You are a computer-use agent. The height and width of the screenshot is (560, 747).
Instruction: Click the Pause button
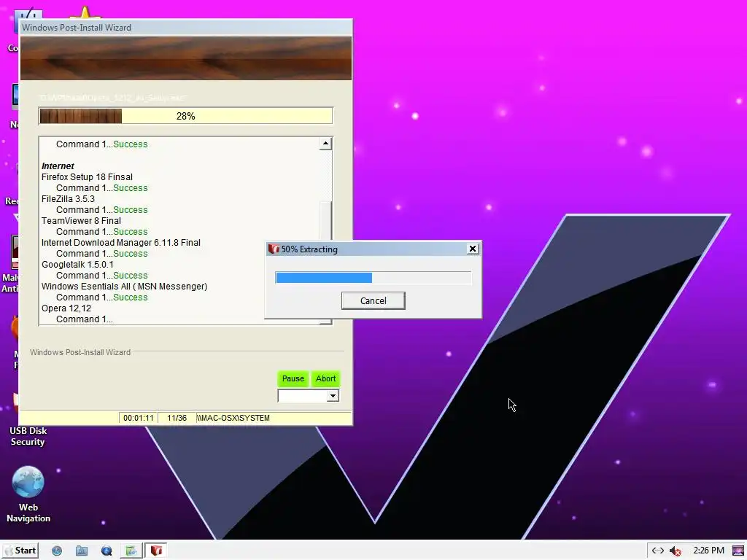point(293,378)
